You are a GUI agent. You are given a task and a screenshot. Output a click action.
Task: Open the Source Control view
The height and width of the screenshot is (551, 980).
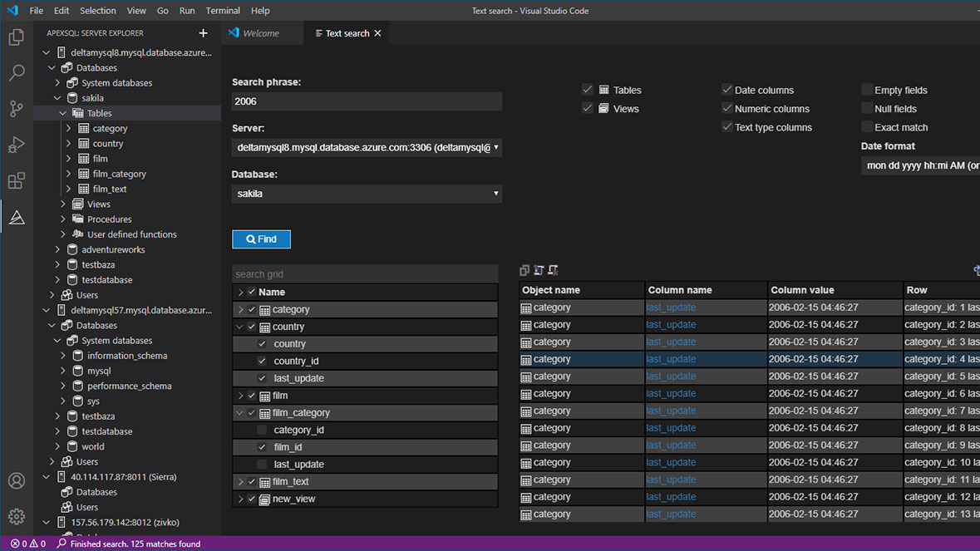coord(17,109)
